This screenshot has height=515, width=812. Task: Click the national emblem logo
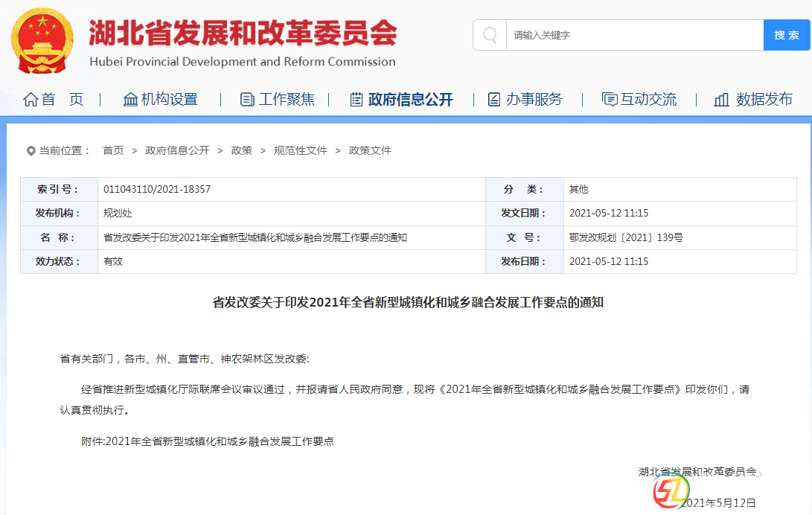pyautogui.click(x=42, y=39)
